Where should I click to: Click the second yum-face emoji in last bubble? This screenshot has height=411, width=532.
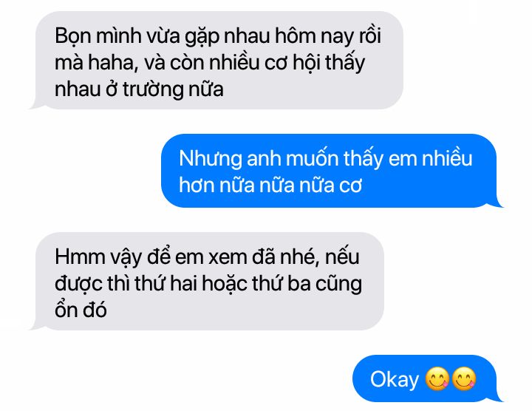464,379
